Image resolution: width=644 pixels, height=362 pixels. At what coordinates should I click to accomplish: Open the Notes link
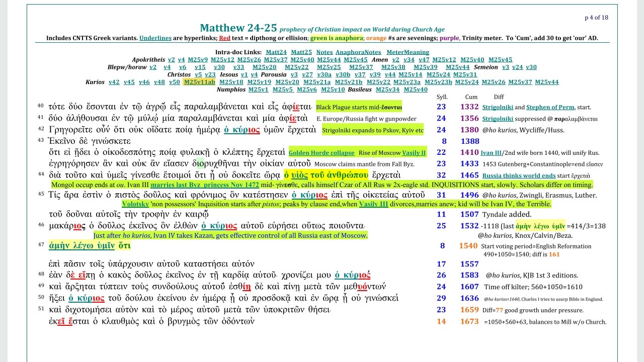click(324, 52)
